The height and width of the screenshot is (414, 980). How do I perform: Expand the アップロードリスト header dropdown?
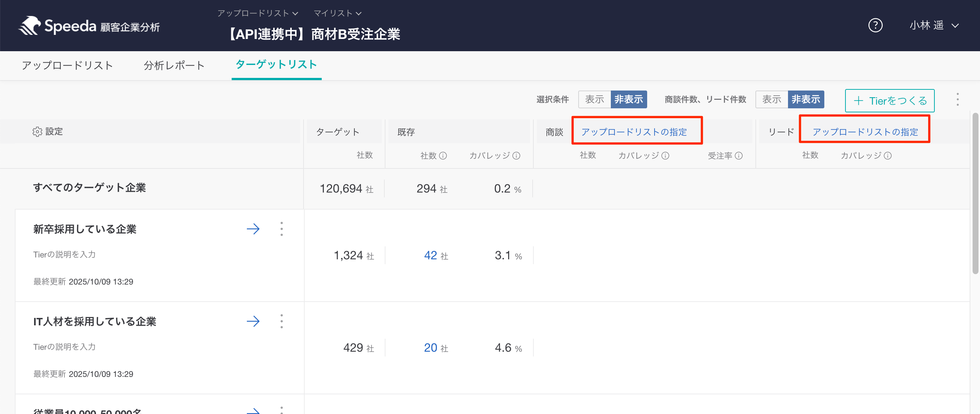(258, 13)
